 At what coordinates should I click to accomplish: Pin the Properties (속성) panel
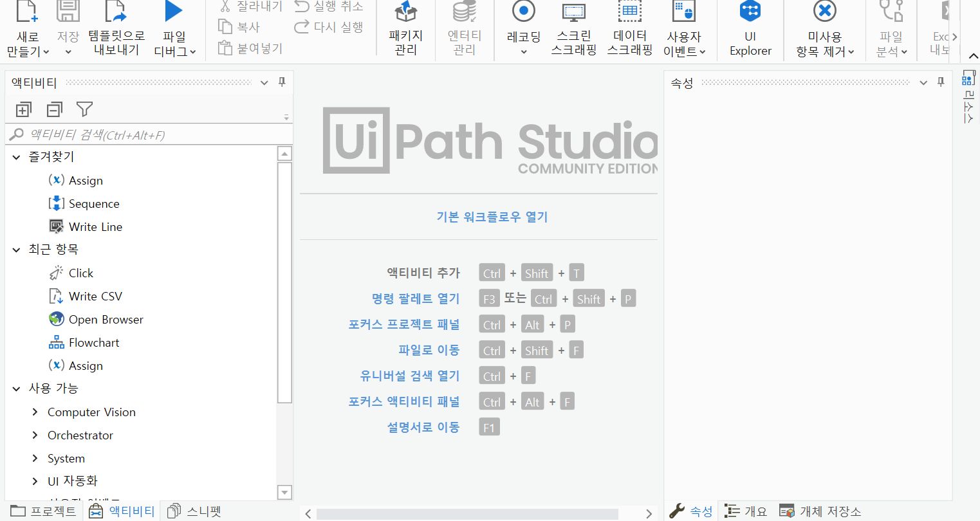pos(941,82)
